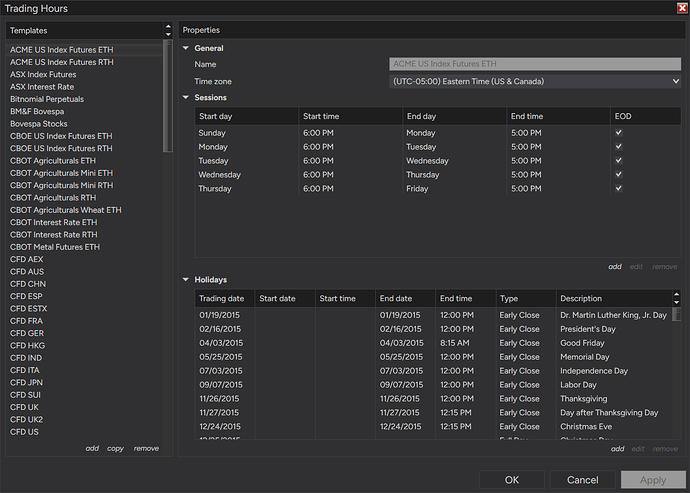
Task: Select CBOT Interest Rate RTH template
Action: 85,235
